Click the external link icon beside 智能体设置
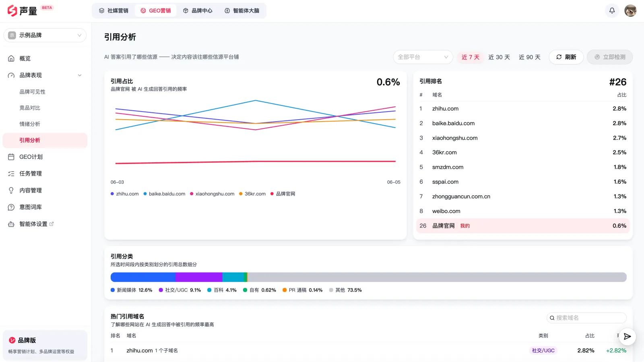 (52, 224)
